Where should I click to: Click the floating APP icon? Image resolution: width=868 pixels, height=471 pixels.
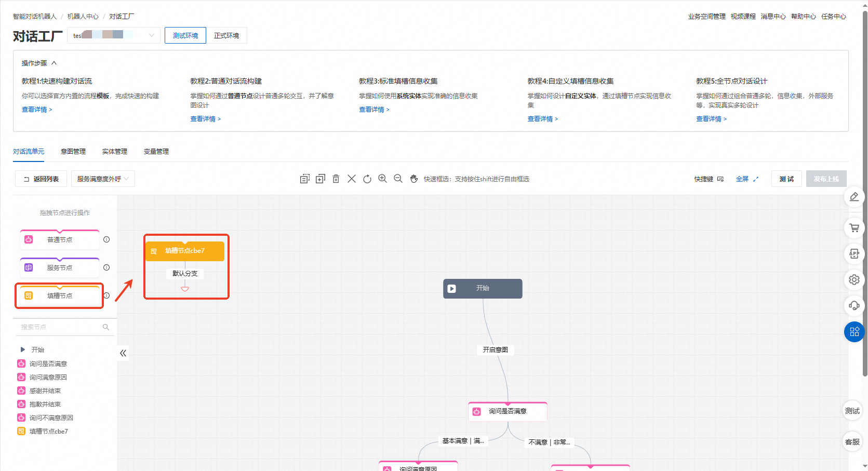click(854, 254)
